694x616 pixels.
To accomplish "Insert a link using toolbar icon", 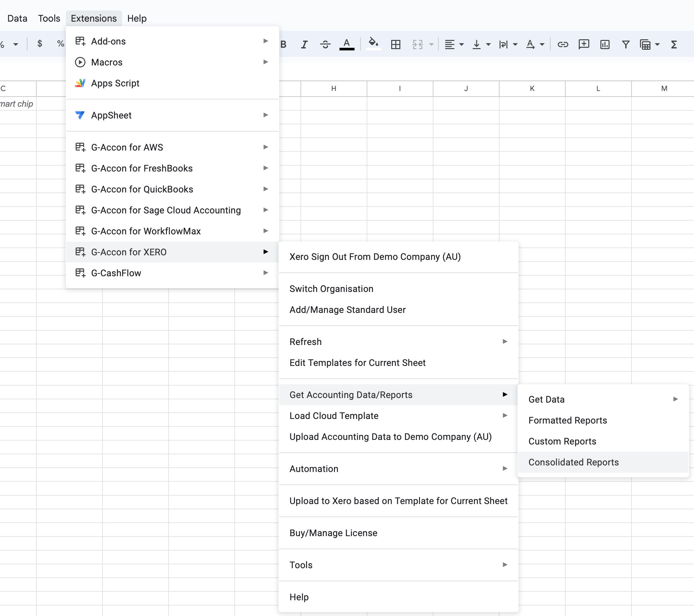I will tap(563, 45).
